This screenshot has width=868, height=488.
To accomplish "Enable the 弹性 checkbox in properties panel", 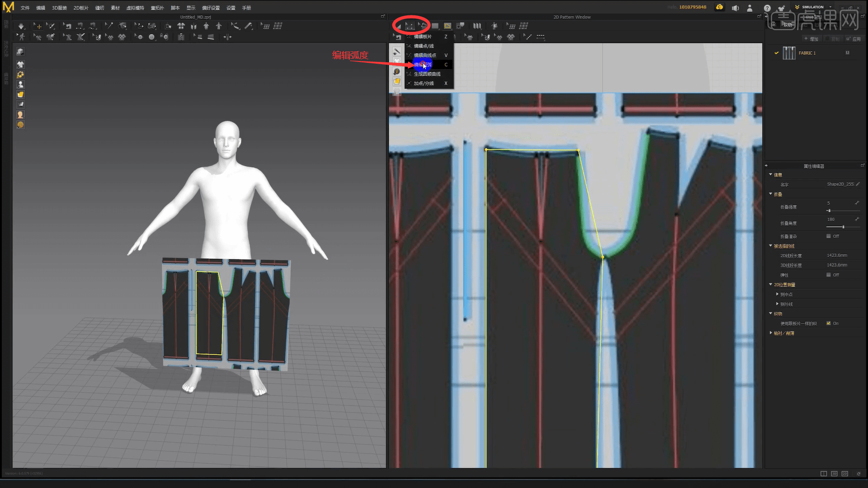I will 830,274.
